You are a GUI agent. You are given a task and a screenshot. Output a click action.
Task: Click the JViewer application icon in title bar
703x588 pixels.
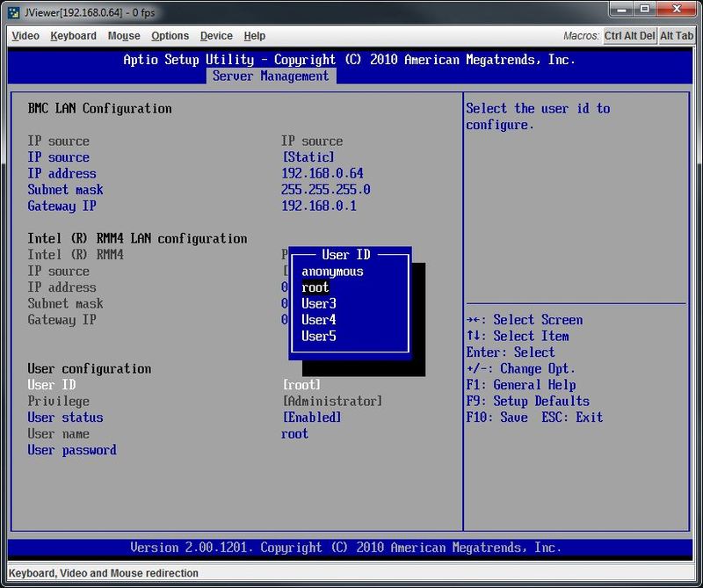point(14,12)
